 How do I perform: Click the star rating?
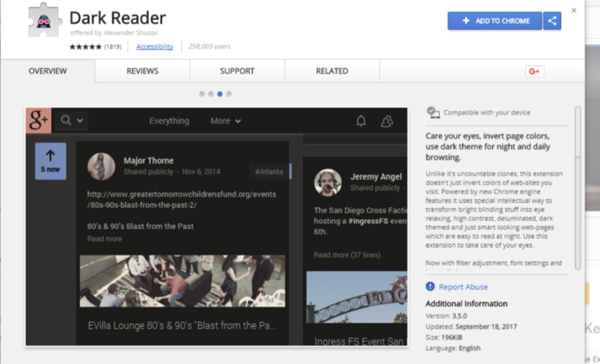[85, 47]
